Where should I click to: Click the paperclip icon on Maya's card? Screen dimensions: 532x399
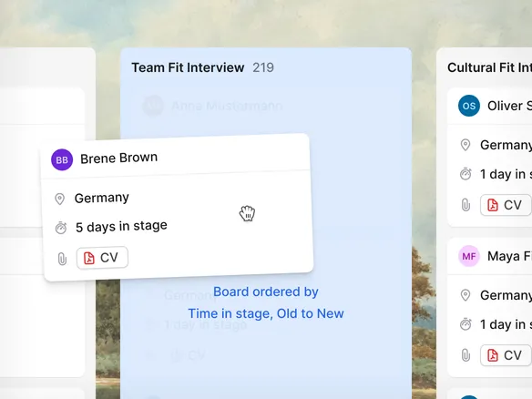point(465,355)
